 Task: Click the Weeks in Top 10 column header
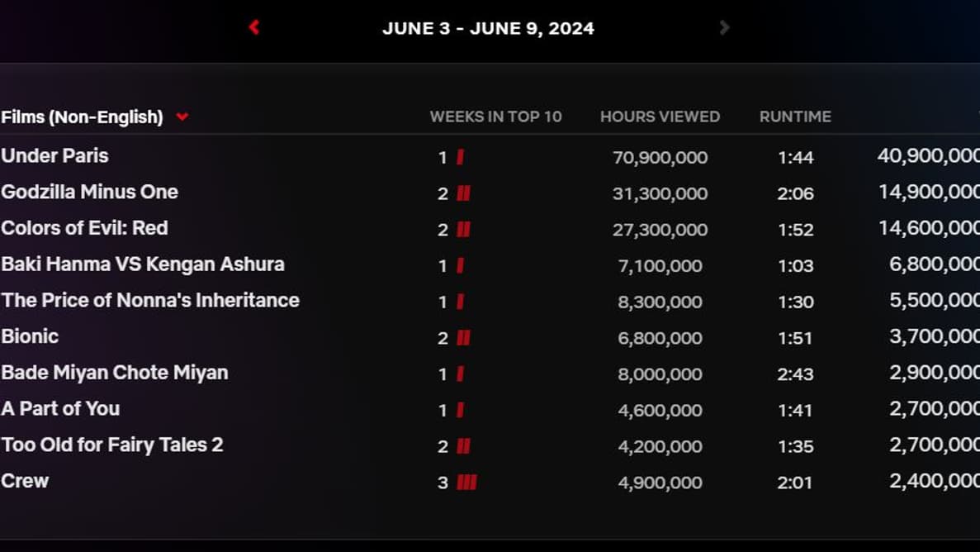(495, 117)
